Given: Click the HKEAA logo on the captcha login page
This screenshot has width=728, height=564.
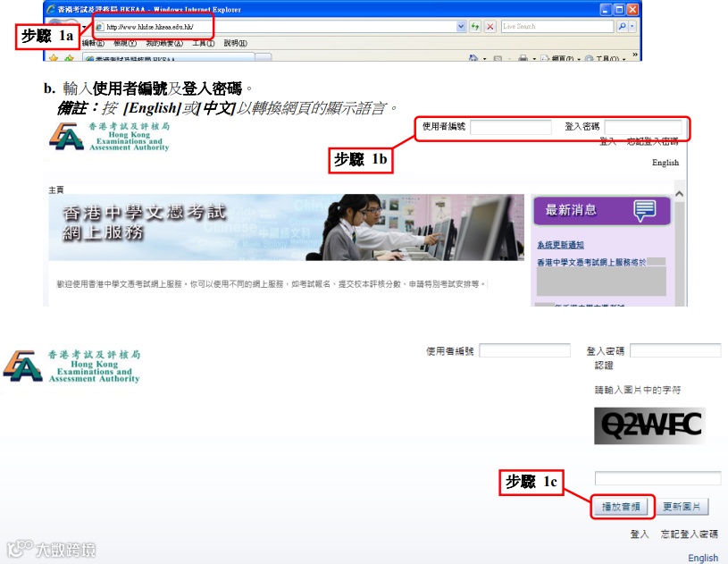Looking at the screenshot, I should 71,366.
